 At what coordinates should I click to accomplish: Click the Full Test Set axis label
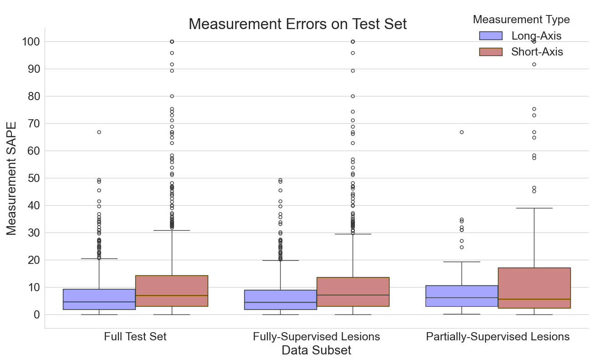pyautogui.click(x=135, y=337)
